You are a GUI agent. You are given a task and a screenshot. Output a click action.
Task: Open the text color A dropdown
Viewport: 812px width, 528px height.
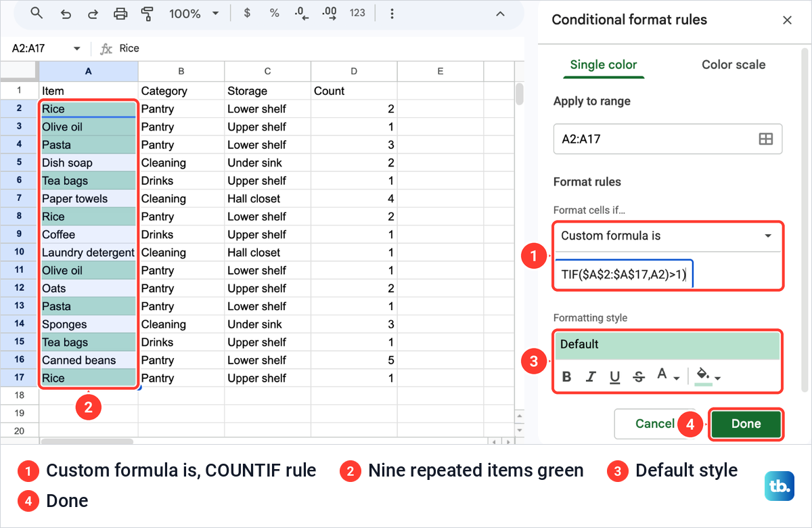[669, 376]
